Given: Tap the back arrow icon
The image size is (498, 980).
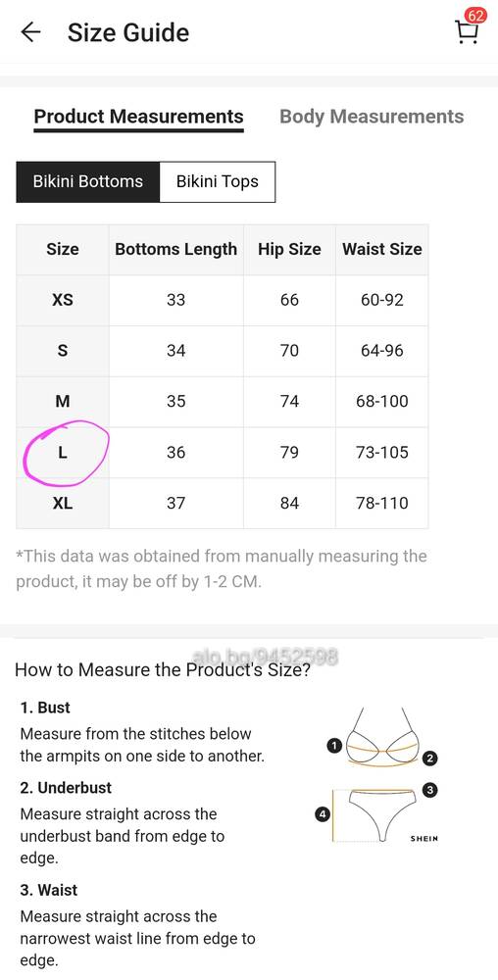Looking at the screenshot, I should tap(30, 32).
